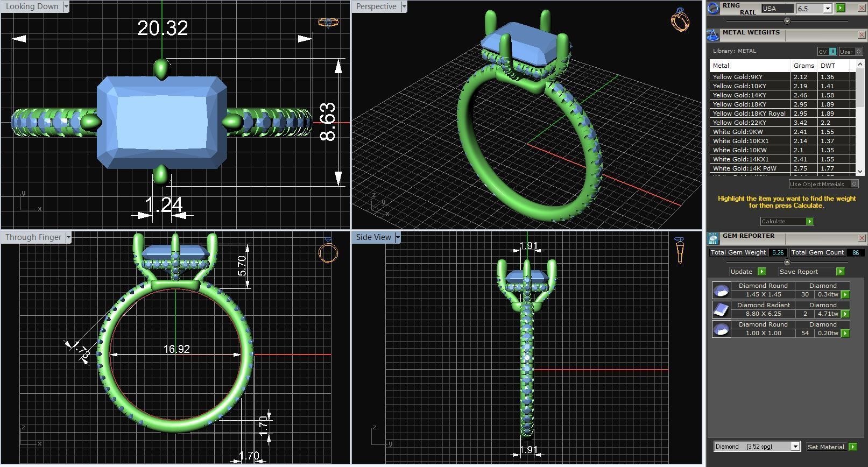This screenshot has height=467, width=868.
Task: Collapse Ring Rail panel with round arrow
Action: click(x=787, y=21)
